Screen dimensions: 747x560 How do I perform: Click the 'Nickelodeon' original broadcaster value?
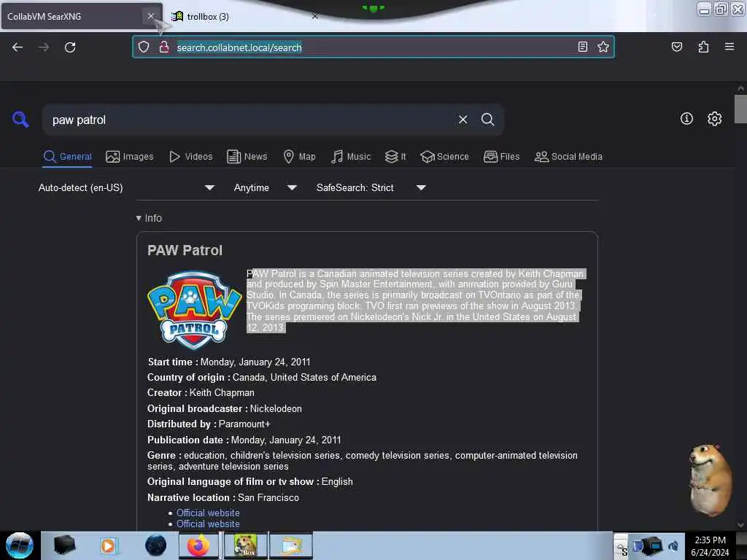[x=276, y=408]
